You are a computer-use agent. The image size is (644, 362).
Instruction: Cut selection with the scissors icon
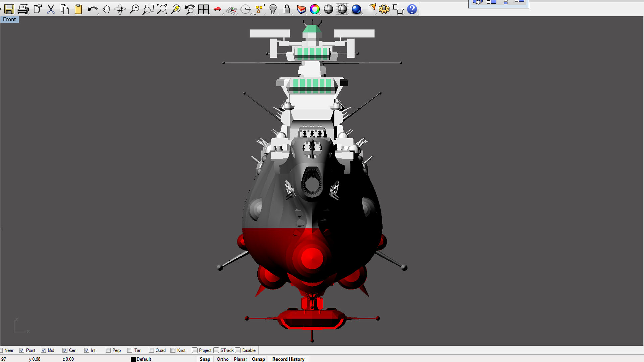[51, 9]
